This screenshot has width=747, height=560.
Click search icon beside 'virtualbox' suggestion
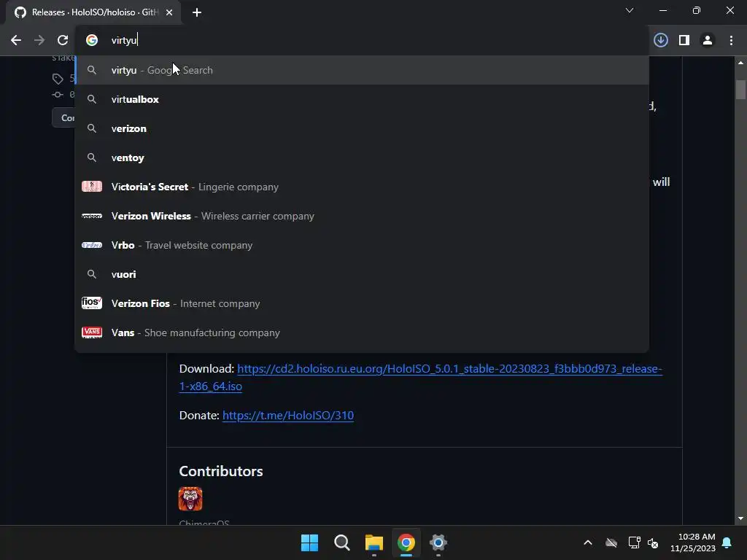pos(92,99)
